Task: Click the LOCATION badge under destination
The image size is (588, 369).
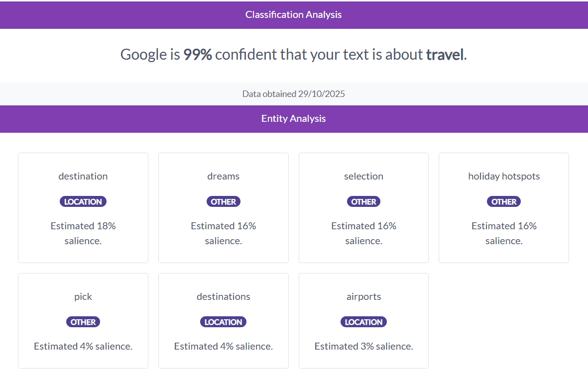Action: click(x=83, y=201)
